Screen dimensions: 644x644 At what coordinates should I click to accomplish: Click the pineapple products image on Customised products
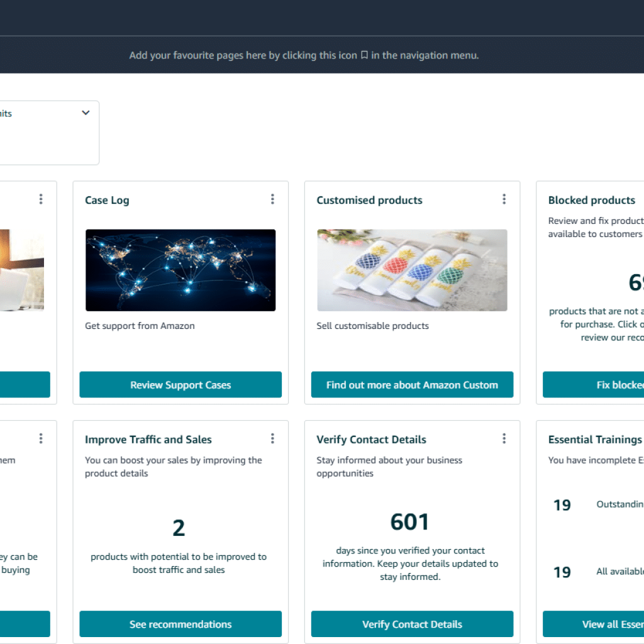[x=412, y=269]
